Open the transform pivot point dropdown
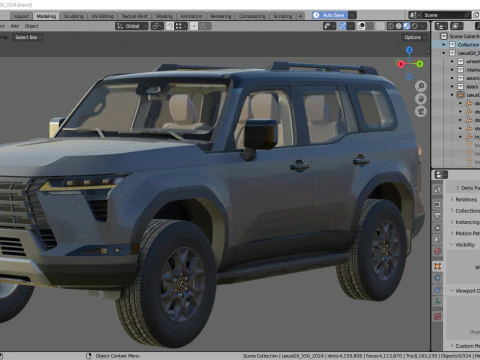480x360 pixels. 157,26
